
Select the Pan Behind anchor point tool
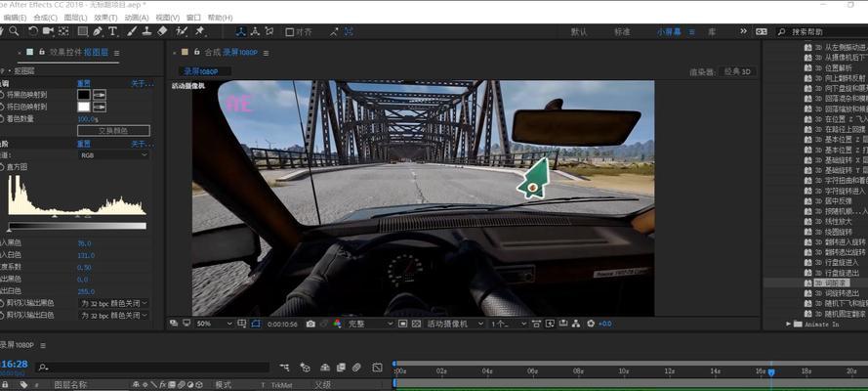coord(63,31)
